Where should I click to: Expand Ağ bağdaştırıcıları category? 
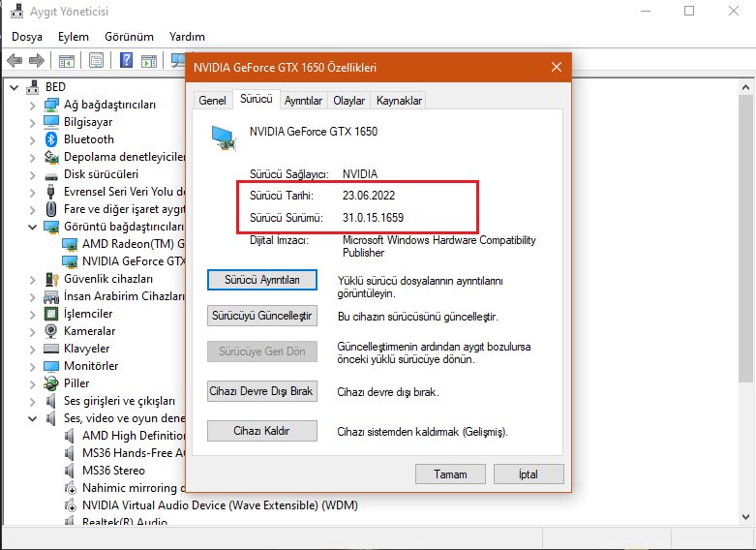coord(32,106)
